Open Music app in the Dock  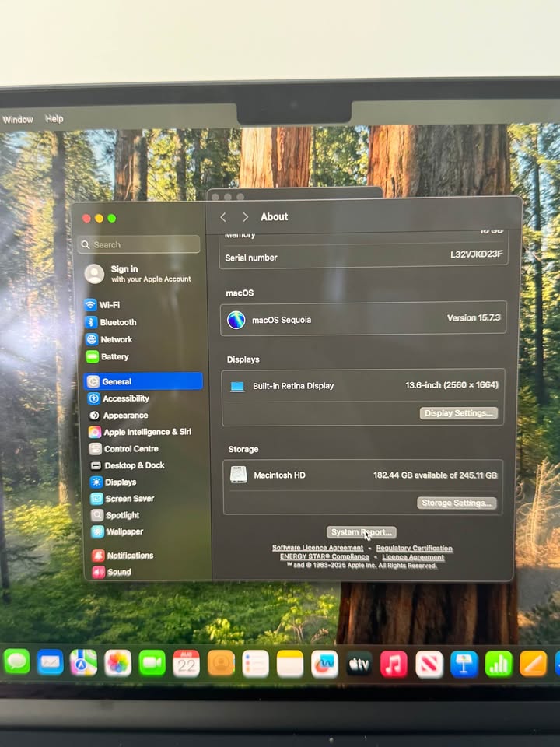(394, 664)
